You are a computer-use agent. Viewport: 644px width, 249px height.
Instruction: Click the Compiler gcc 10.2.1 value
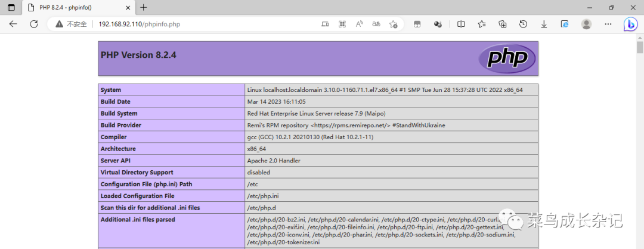[310, 137]
